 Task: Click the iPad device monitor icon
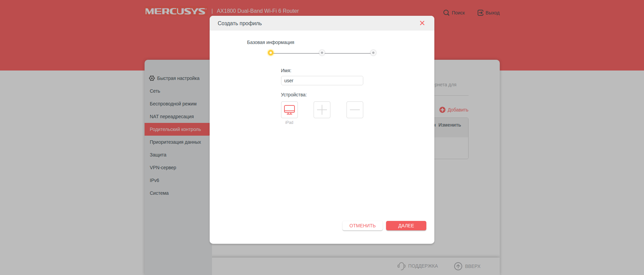tap(289, 110)
